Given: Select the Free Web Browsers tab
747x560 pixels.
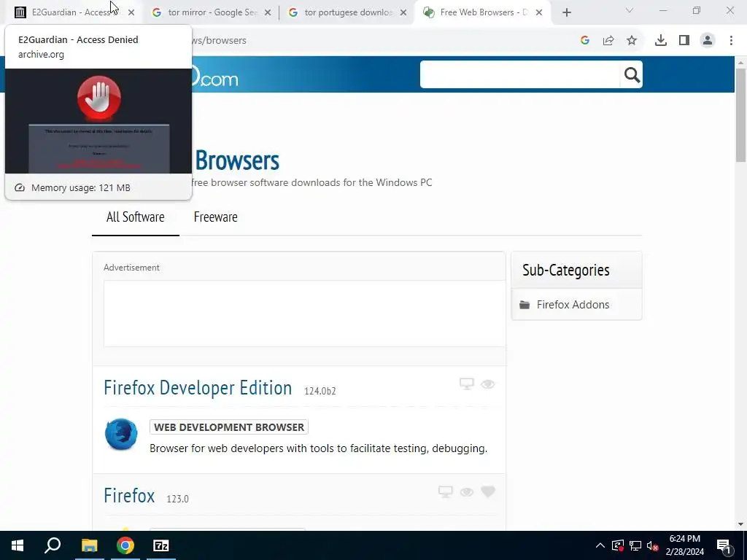Looking at the screenshot, I should [x=481, y=12].
